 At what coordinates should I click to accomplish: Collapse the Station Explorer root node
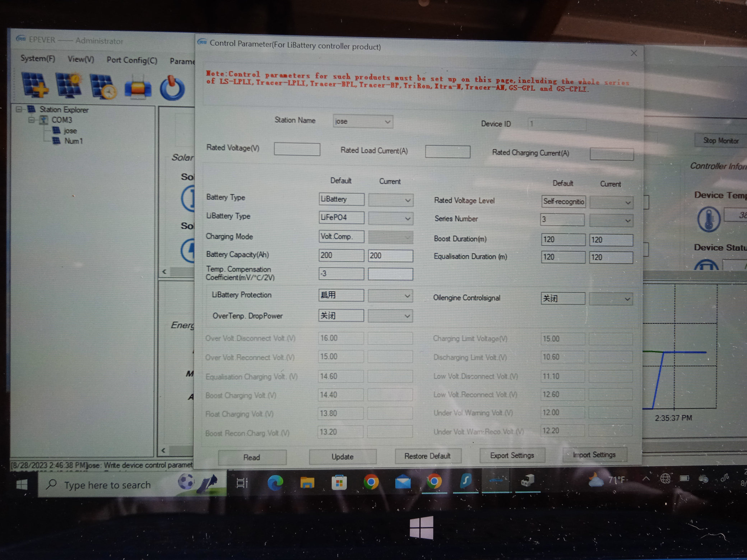point(19,109)
